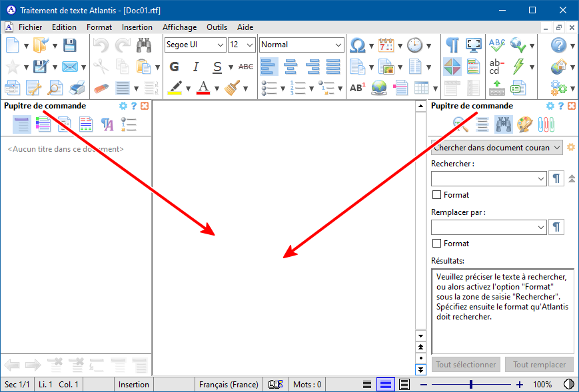Viewport: 579px width, 392px height.
Task: Open font color A dropdown arrow
Action: pos(217,89)
